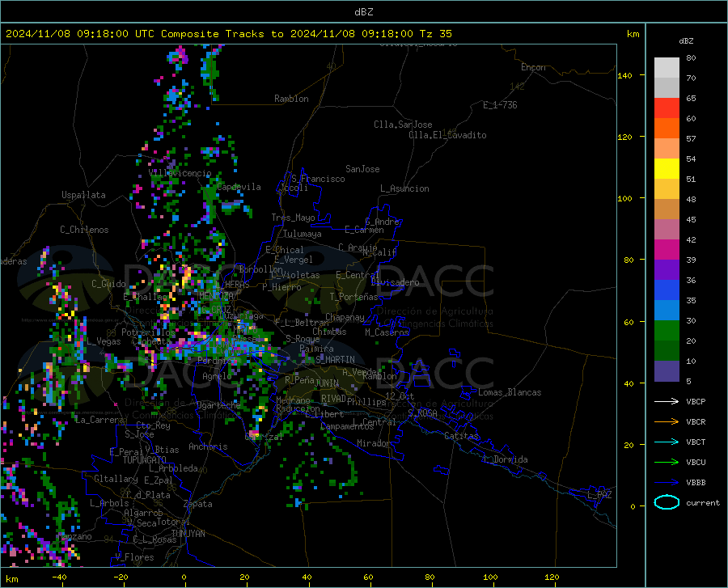This screenshot has width=728, height=588.
Task: Select the light gray 70-80 dBZ swatch
Action: click(667, 68)
